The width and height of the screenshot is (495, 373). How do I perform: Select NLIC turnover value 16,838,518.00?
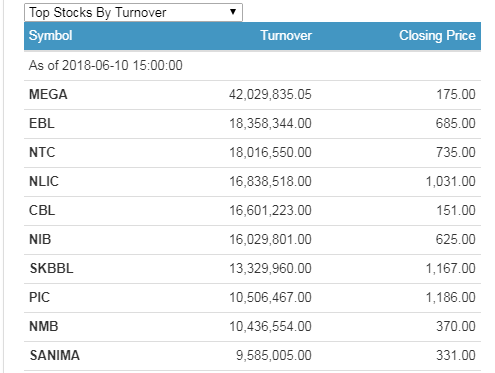coord(270,181)
